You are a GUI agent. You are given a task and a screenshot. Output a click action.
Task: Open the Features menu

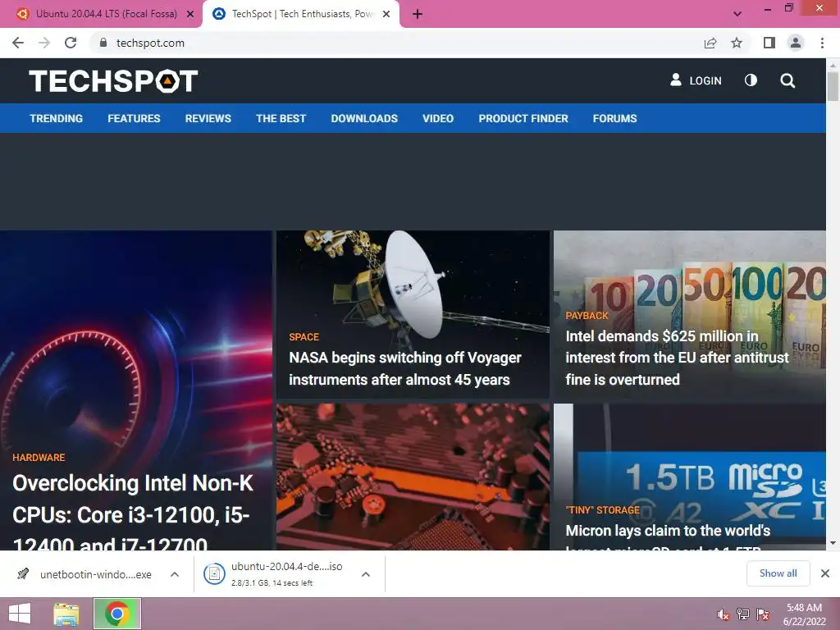click(x=134, y=118)
